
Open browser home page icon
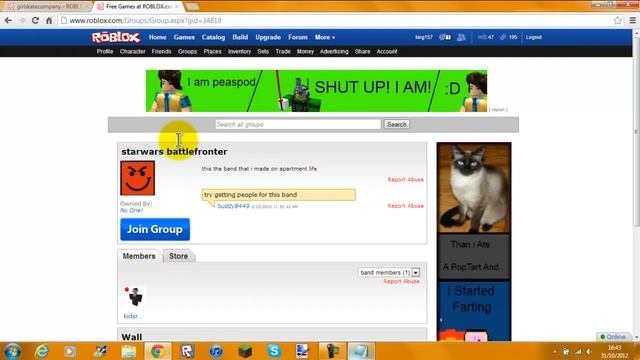tap(49, 20)
